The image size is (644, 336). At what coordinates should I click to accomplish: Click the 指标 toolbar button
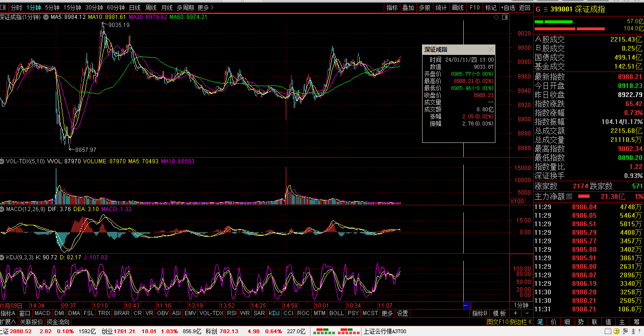coord(392,8)
